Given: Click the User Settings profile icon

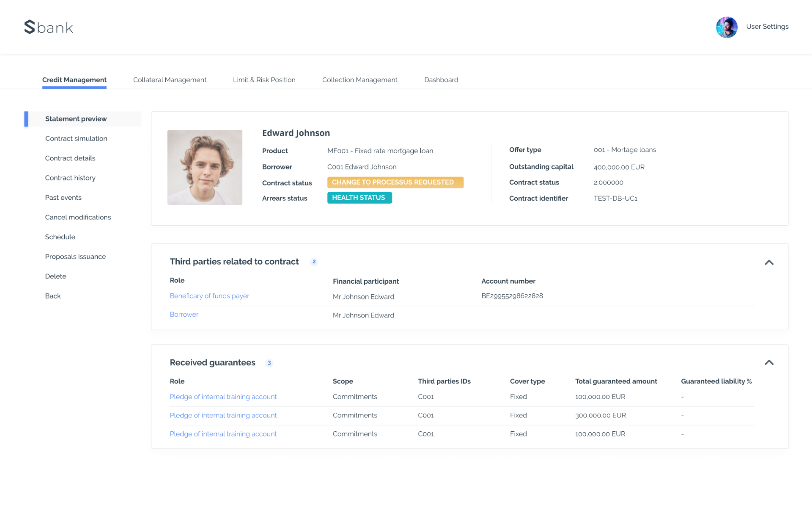Looking at the screenshot, I should coord(727,27).
